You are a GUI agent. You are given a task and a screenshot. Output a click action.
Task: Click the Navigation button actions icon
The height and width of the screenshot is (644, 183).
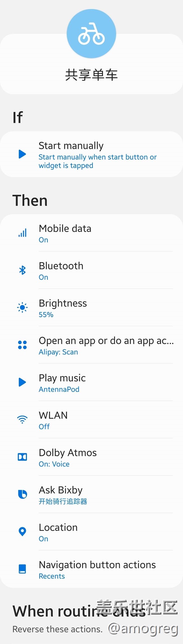point(22,569)
